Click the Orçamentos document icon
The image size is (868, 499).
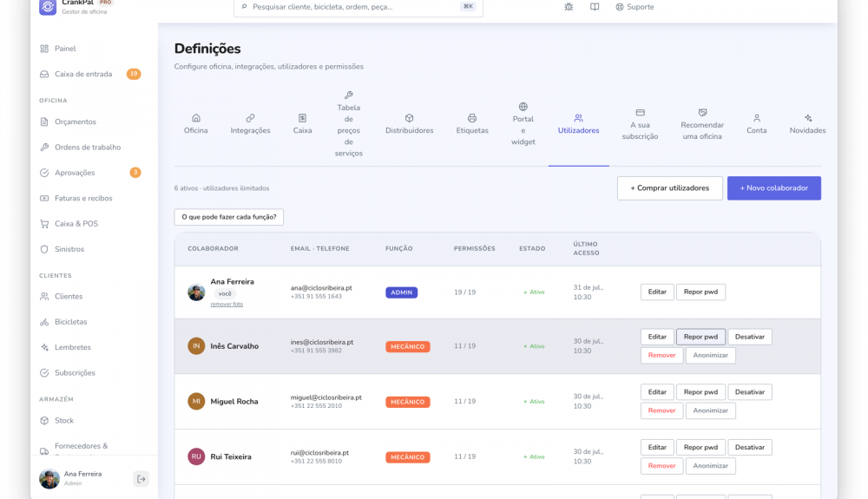click(x=44, y=121)
